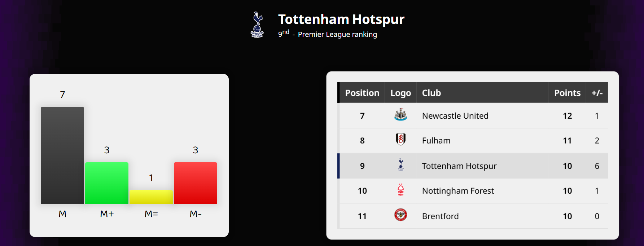This screenshot has width=644, height=246.
Task: Select the red M- losses bar
Action: coord(196,183)
